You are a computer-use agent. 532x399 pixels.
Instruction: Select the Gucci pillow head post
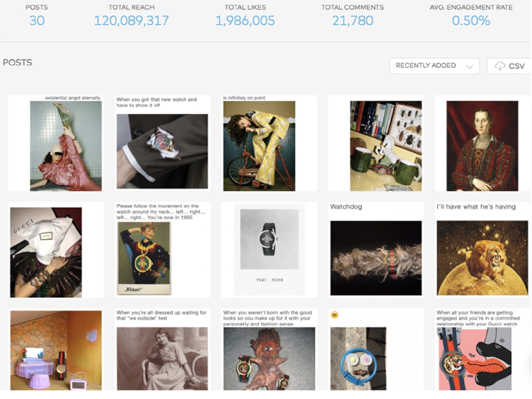pyautogui.click(x=56, y=250)
